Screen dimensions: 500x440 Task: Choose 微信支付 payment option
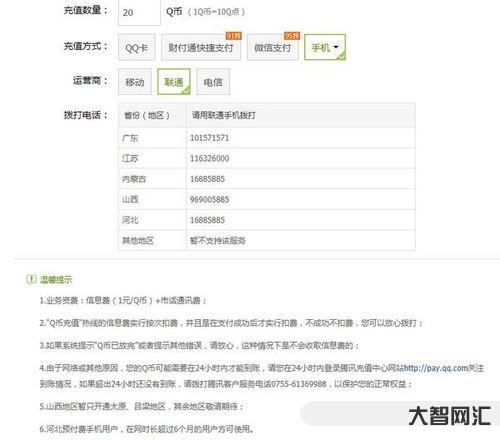273,48
